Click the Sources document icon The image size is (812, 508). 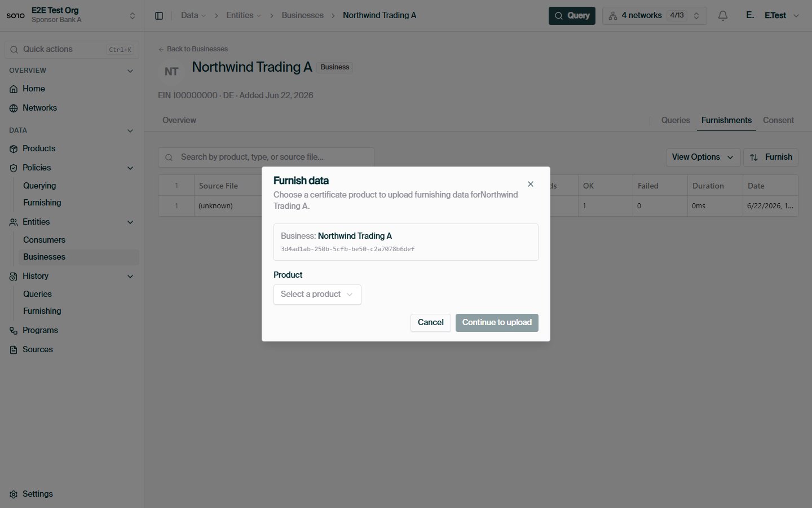14,350
